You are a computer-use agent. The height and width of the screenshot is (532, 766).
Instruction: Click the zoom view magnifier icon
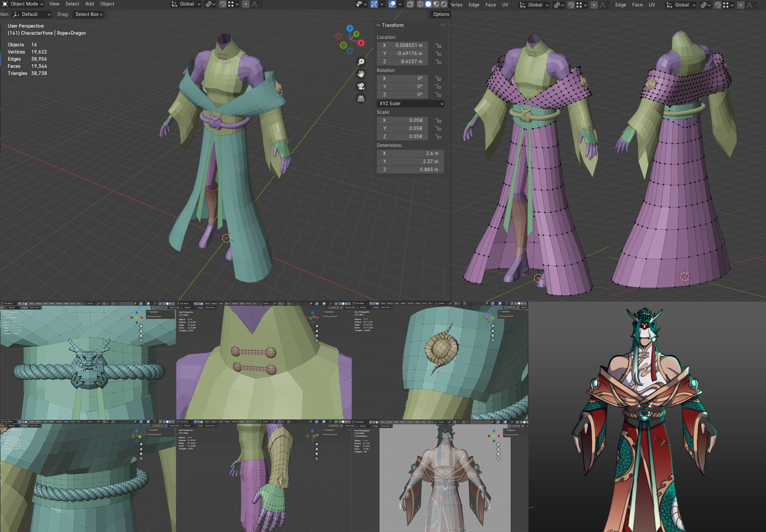coord(361,62)
